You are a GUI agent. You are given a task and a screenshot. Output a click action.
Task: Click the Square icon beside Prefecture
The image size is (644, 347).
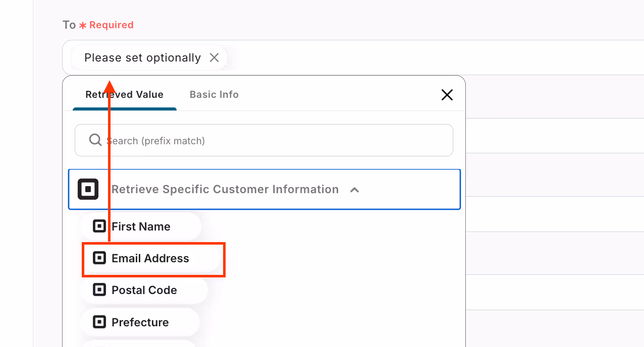click(100, 322)
